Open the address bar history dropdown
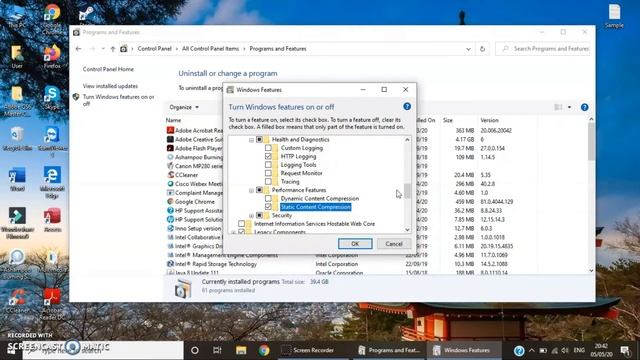Image resolution: width=640 pixels, height=360 pixels. [468, 49]
